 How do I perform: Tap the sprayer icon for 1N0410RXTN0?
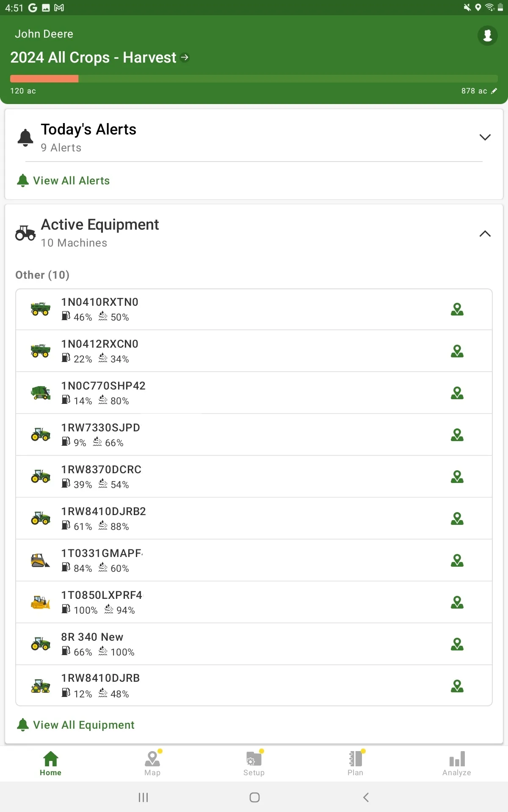tap(40, 309)
